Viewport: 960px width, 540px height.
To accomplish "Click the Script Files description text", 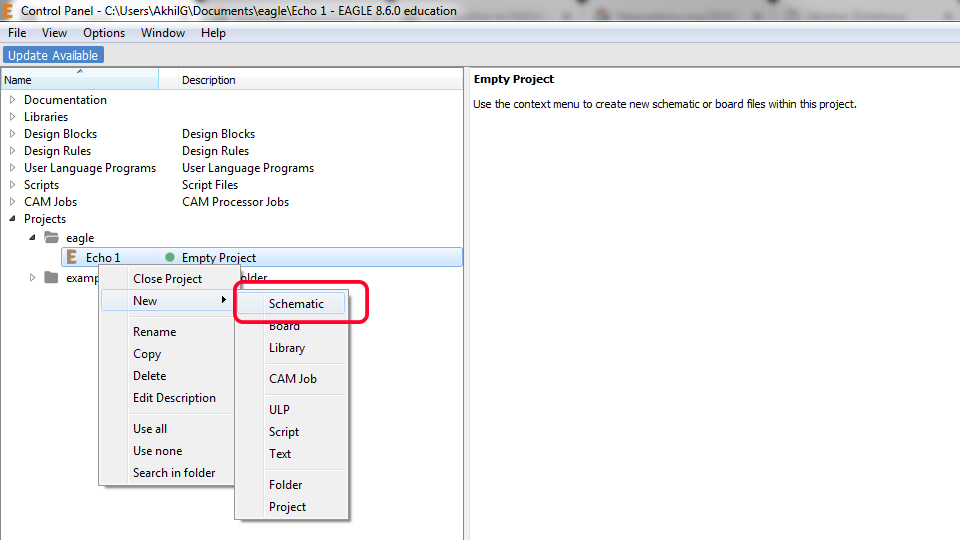I will pyautogui.click(x=210, y=185).
